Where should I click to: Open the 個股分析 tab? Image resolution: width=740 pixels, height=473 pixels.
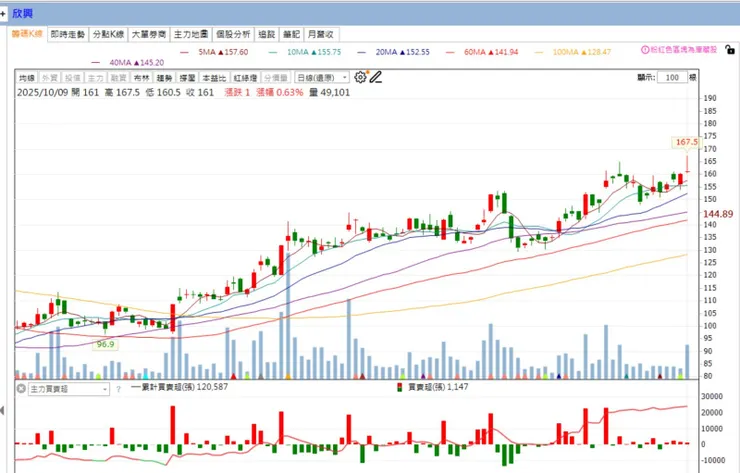[233, 34]
